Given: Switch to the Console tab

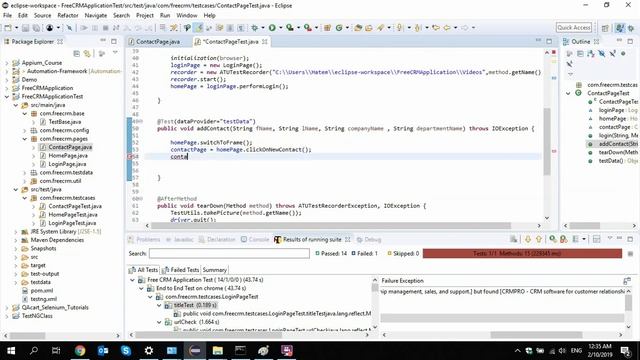Looking at the screenshot, I should (x=255, y=240).
